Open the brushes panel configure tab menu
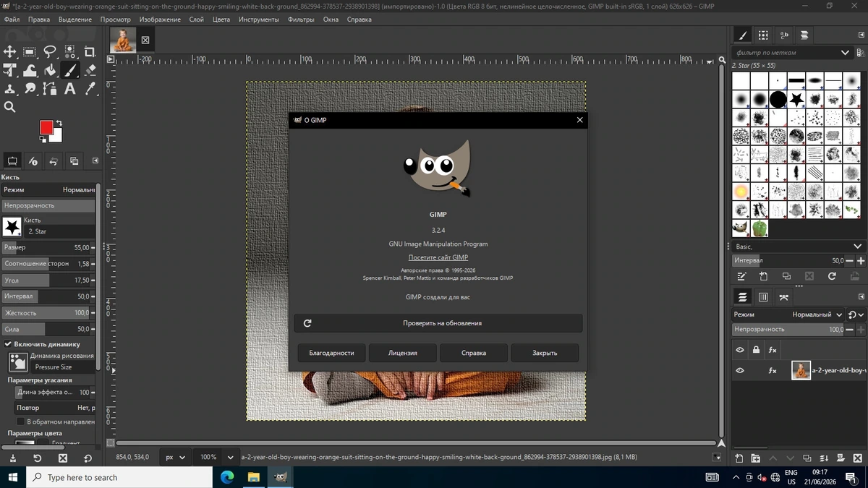This screenshot has height=488, width=868. click(x=861, y=35)
